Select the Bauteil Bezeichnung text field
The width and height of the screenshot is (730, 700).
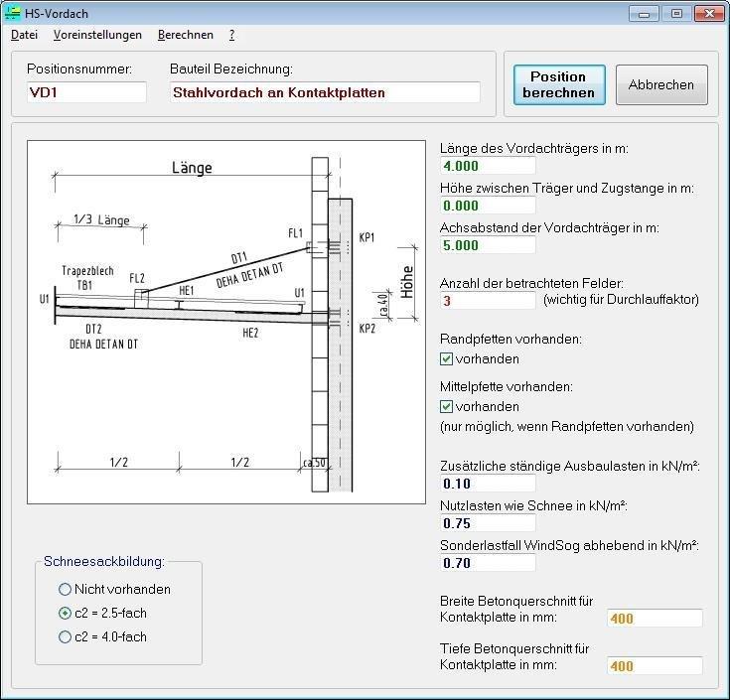325,92
